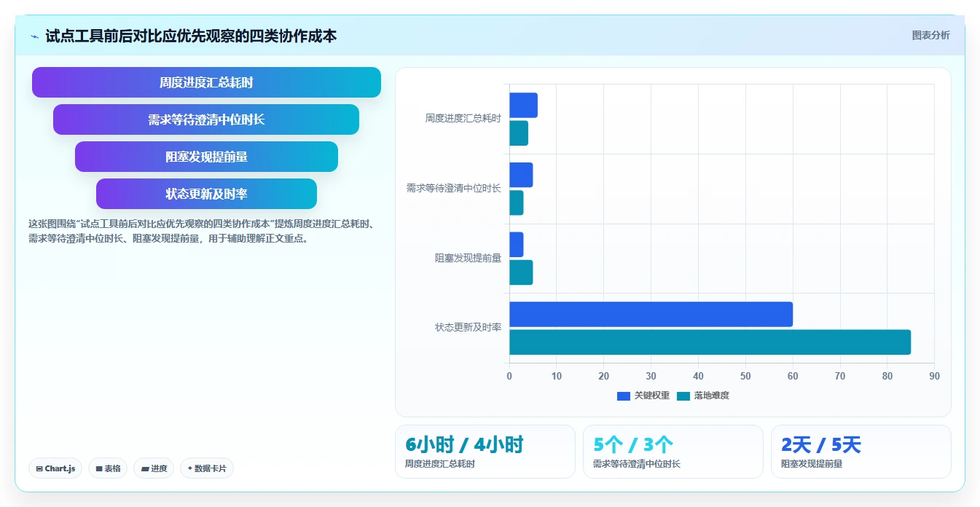This screenshot has height=507, width=980.
Task: Click 周度进度汇总耗时 blue chart bar
Action: pyautogui.click(x=523, y=105)
